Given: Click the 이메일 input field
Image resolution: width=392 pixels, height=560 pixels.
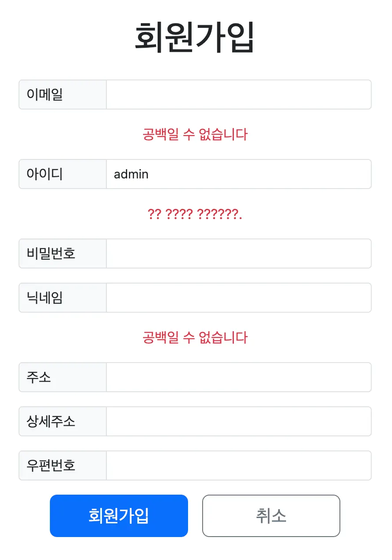Looking at the screenshot, I should tap(238, 95).
